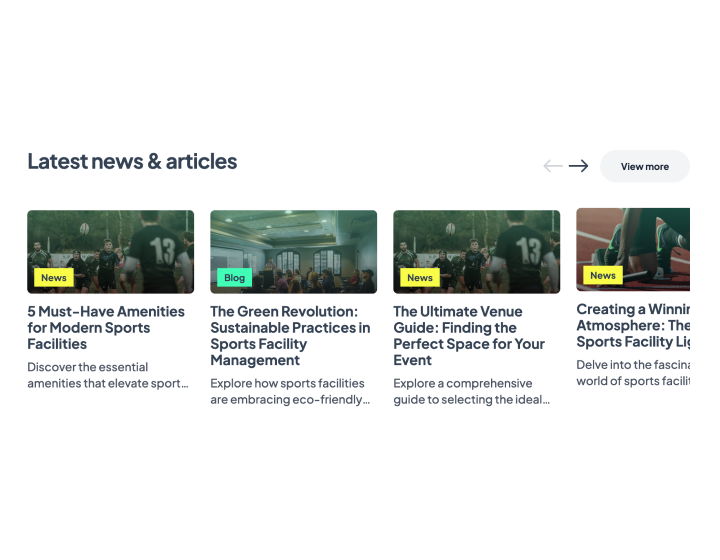The height and width of the screenshot is (560, 720).
Task: Open the View more button
Action: coord(645,166)
